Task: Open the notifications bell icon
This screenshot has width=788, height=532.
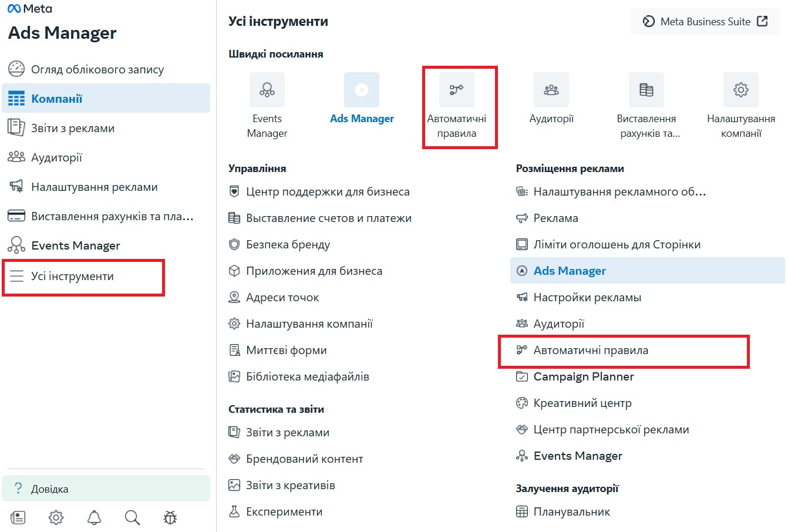Action: (94, 517)
